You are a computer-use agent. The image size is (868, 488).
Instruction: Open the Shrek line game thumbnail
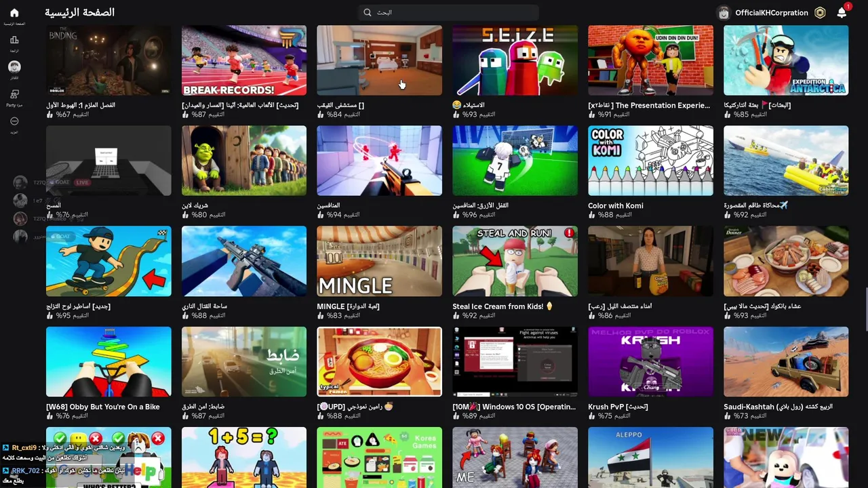tap(244, 161)
